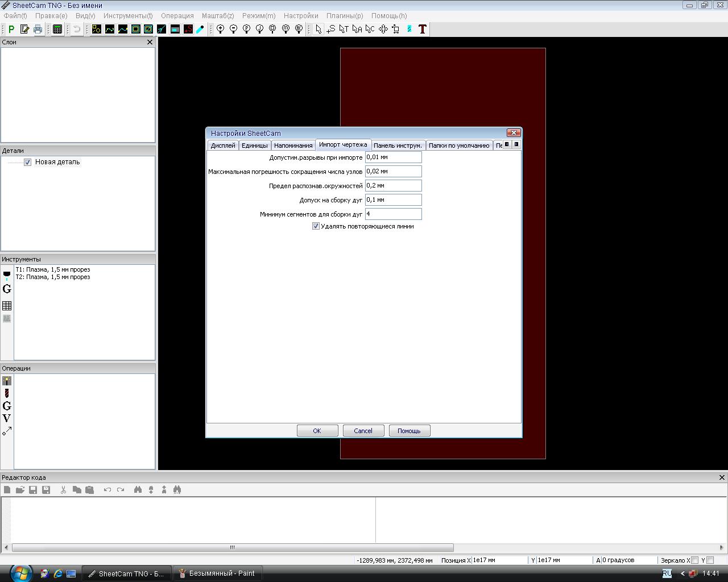
Task: Click the V icon in Операции panel
Action: pyautogui.click(x=7, y=418)
